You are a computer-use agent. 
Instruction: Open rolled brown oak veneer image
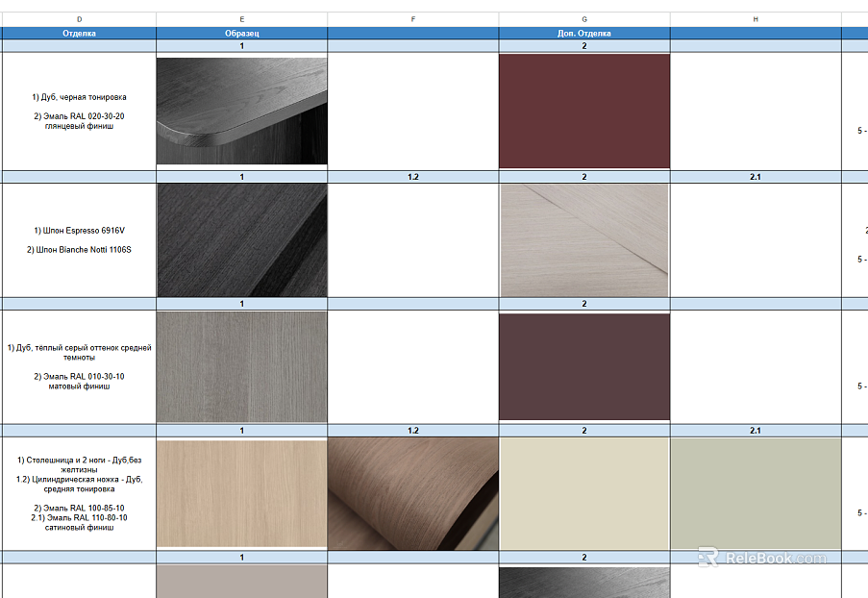[413, 494]
